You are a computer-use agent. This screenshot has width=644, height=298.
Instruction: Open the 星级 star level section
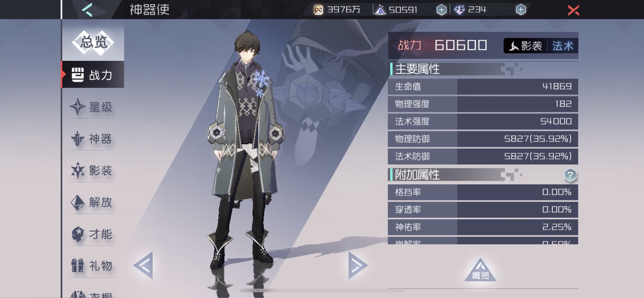[92, 107]
